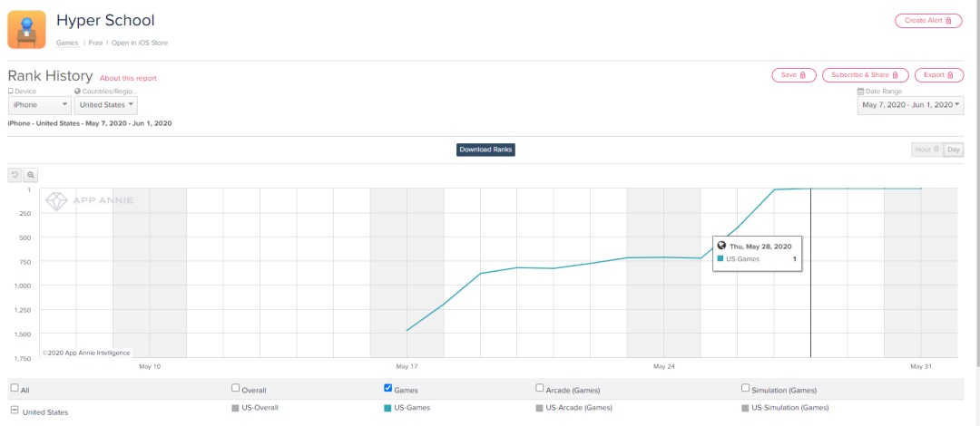Open the iPhone device dropdown

tap(39, 105)
